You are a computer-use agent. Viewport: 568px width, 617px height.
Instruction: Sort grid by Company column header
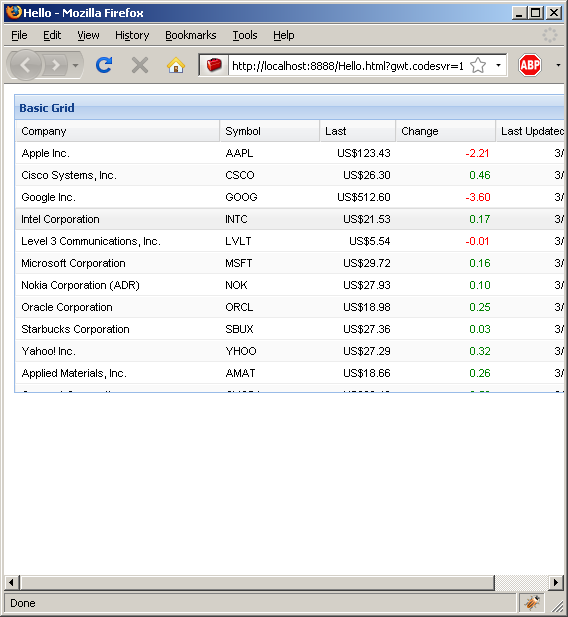click(117, 131)
